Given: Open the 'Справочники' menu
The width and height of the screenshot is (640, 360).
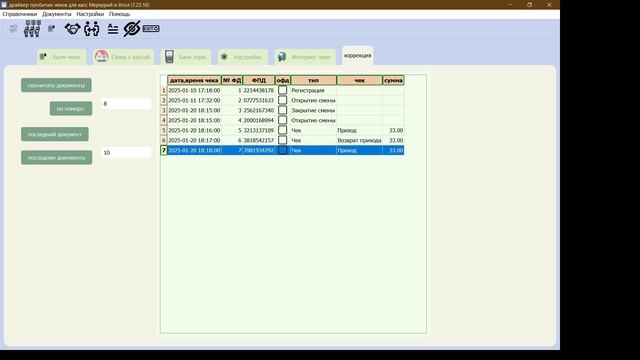Looking at the screenshot, I should [x=20, y=14].
